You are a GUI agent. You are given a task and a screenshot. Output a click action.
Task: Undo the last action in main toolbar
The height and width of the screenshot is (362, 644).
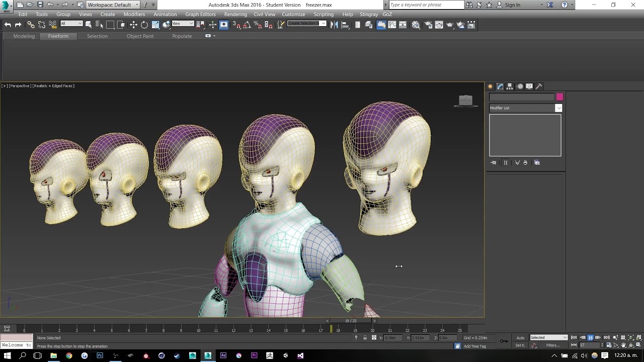(x=8, y=25)
